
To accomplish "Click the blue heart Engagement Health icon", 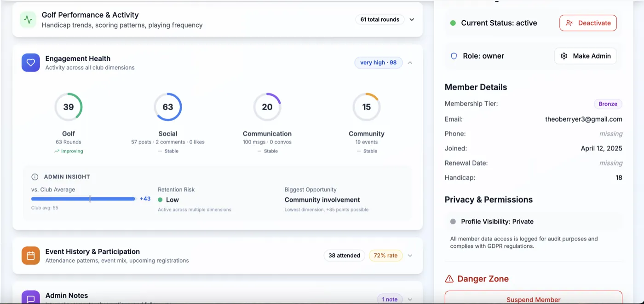I will tap(31, 63).
